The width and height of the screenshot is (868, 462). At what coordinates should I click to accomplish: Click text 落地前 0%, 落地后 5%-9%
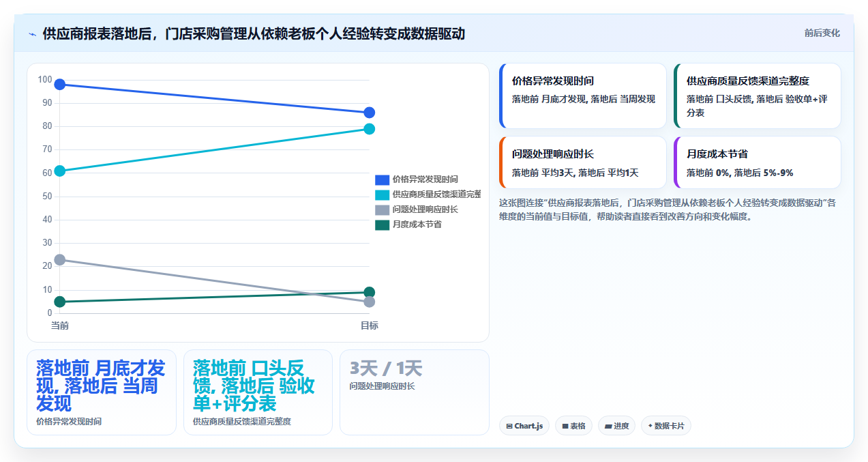pos(740,173)
